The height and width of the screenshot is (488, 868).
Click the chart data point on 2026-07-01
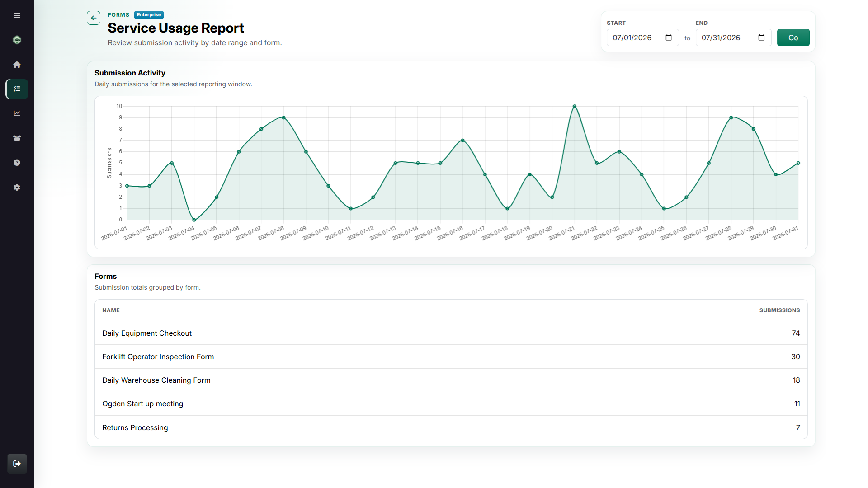127,186
